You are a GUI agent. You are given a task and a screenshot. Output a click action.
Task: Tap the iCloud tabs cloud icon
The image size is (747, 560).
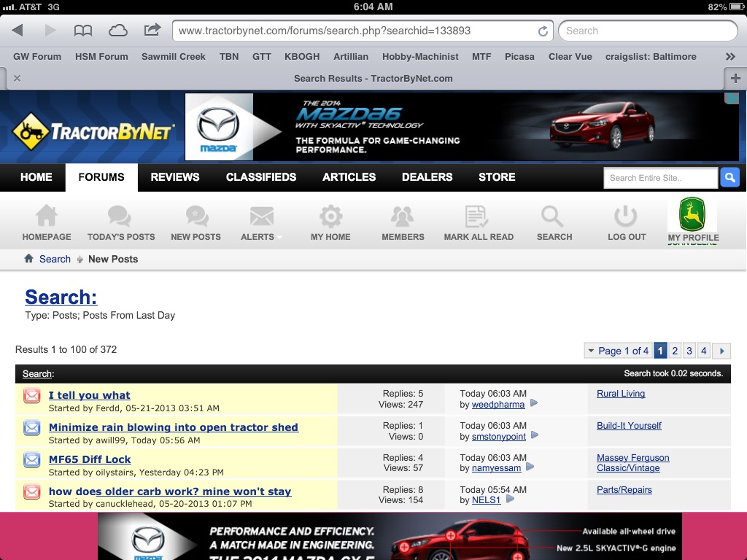[x=117, y=31]
